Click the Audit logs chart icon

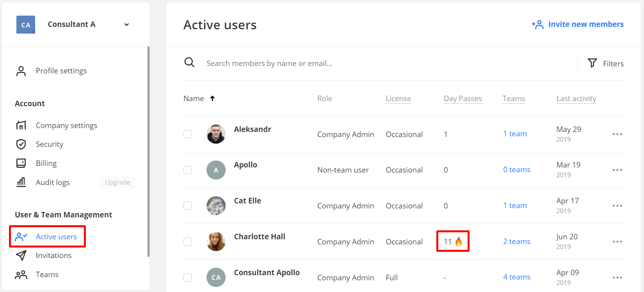(21, 182)
